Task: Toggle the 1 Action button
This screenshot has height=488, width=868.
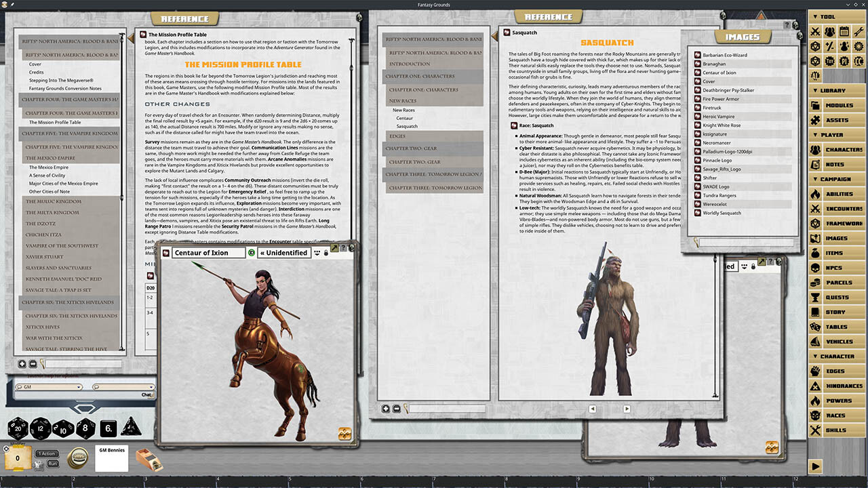Action: coord(47,453)
